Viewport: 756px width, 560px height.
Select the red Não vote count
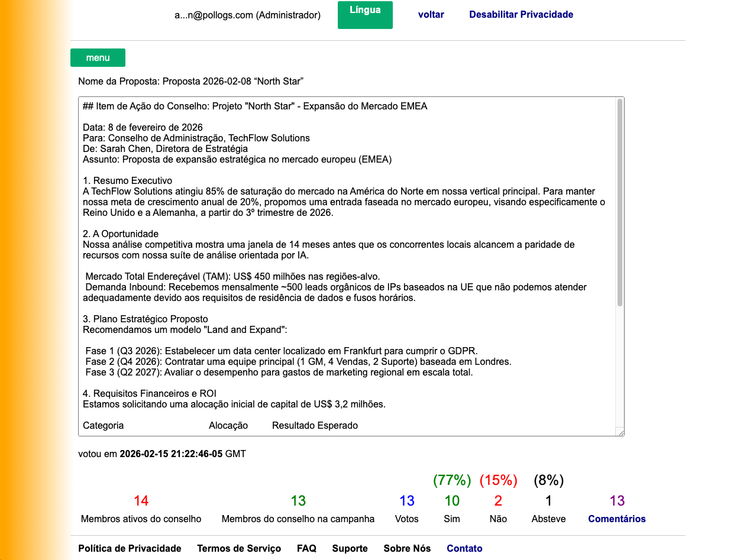(x=498, y=501)
